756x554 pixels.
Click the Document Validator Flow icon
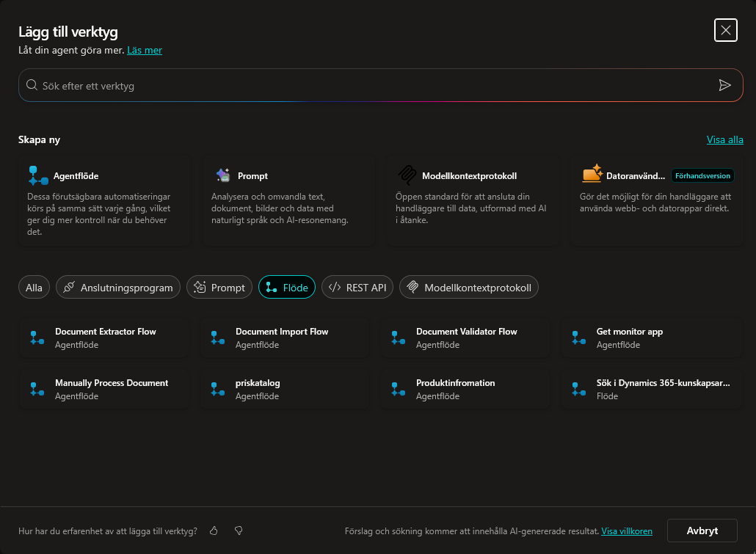coord(399,338)
